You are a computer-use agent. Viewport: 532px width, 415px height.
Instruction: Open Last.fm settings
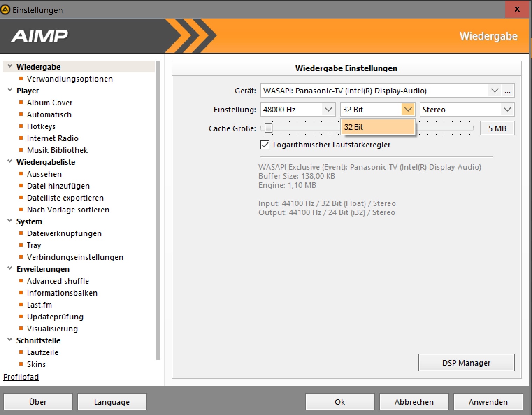[39, 305]
